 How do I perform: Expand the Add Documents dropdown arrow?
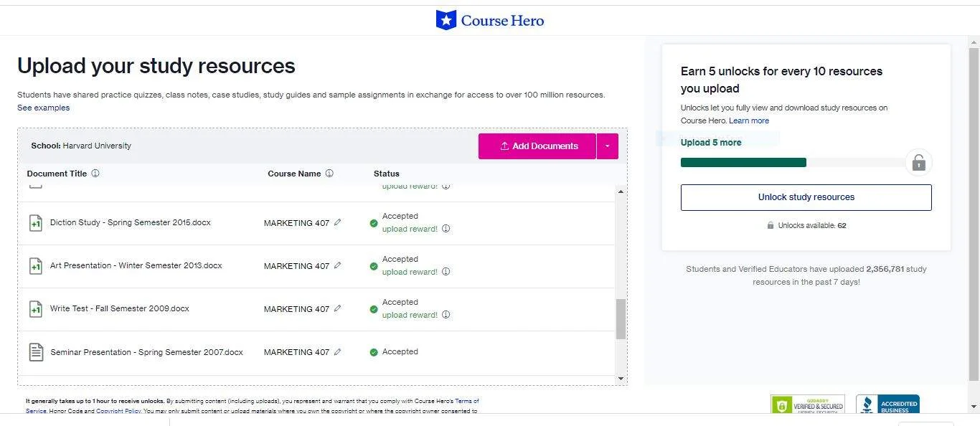pos(608,146)
